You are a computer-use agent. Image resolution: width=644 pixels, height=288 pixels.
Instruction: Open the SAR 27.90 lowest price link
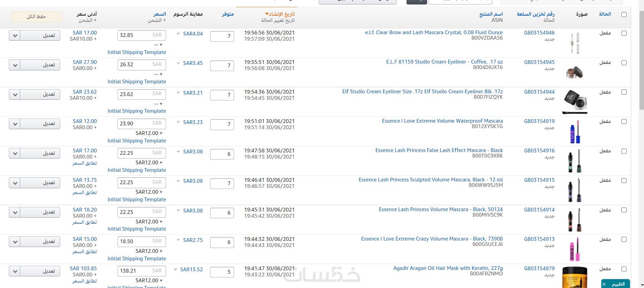(x=85, y=62)
